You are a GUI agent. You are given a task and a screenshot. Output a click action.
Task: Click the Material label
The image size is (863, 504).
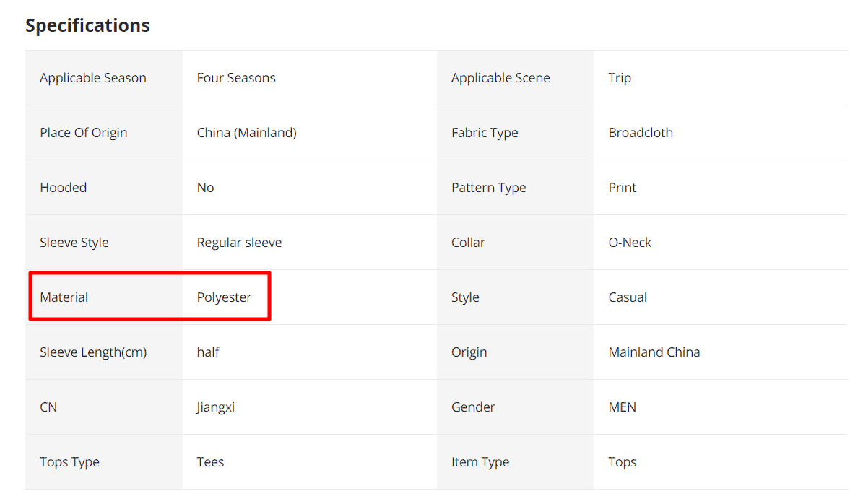(x=64, y=297)
